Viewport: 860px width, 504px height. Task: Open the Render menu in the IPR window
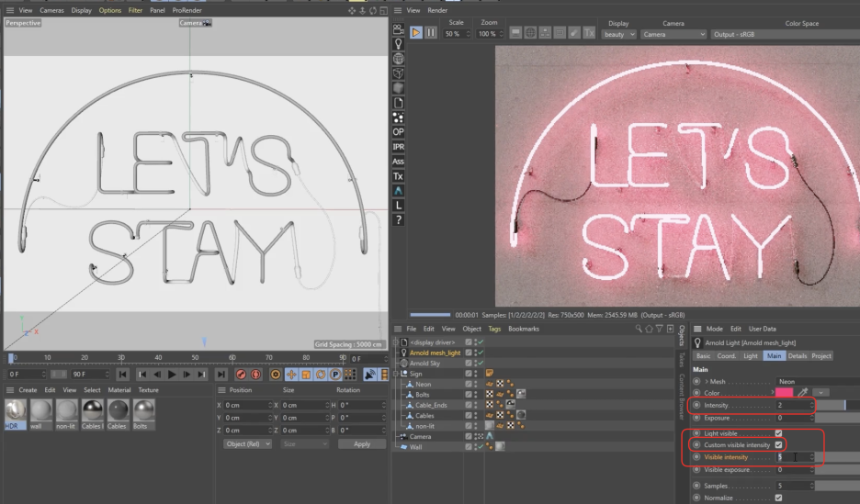(x=437, y=10)
